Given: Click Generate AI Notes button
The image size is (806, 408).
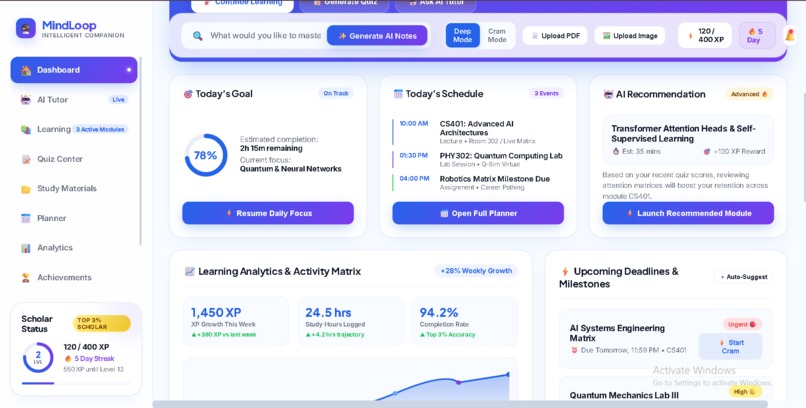Looking at the screenshot, I should [x=377, y=35].
